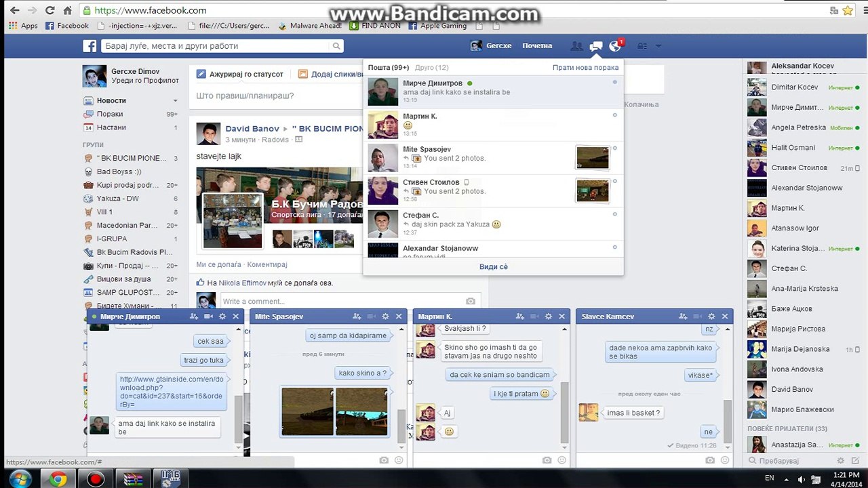Open the friend requests icon
Viewport: 868px width, 488px height.
coord(576,46)
